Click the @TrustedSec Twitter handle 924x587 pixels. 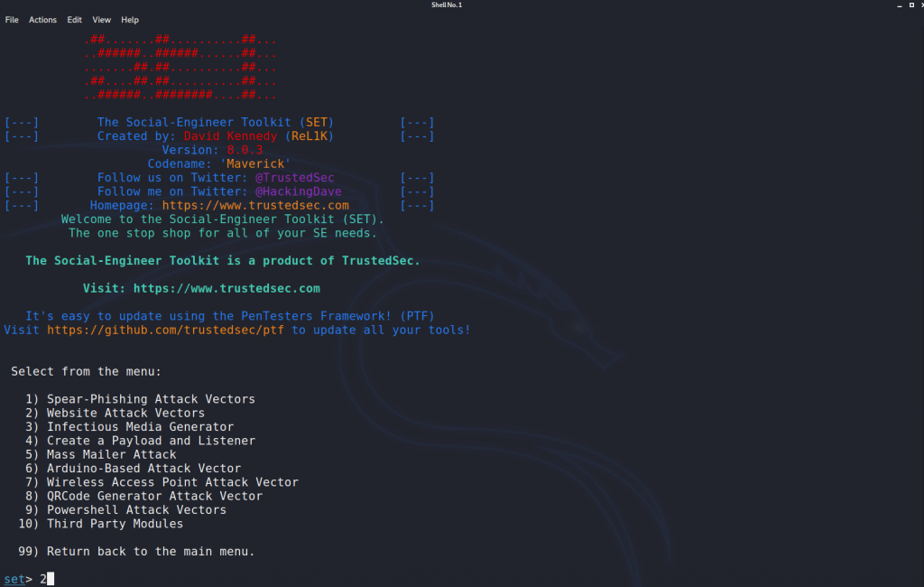295,178
